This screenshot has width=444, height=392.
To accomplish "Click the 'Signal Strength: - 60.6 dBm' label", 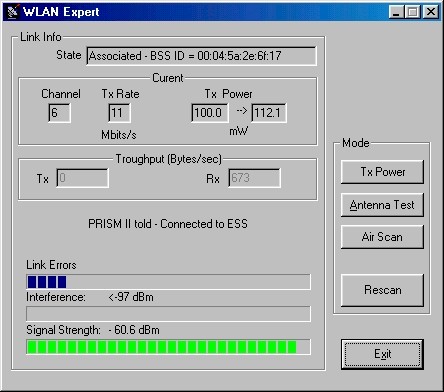I will 93,330.
